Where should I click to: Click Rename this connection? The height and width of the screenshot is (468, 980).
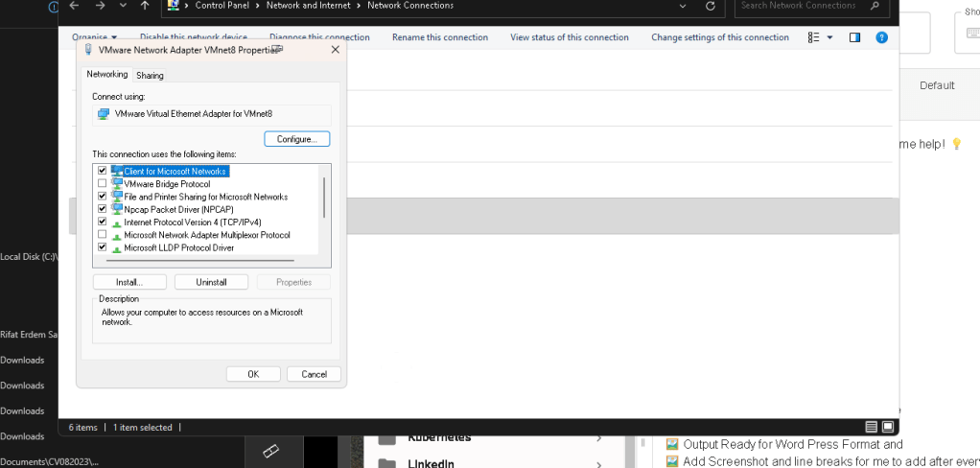440,37
